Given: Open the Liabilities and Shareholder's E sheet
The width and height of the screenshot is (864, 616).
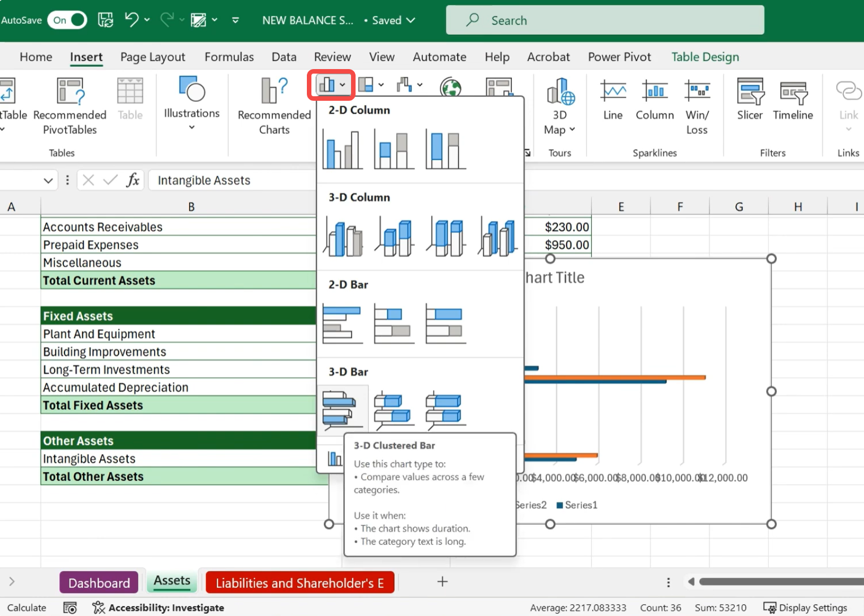Looking at the screenshot, I should tap(300, 583).
